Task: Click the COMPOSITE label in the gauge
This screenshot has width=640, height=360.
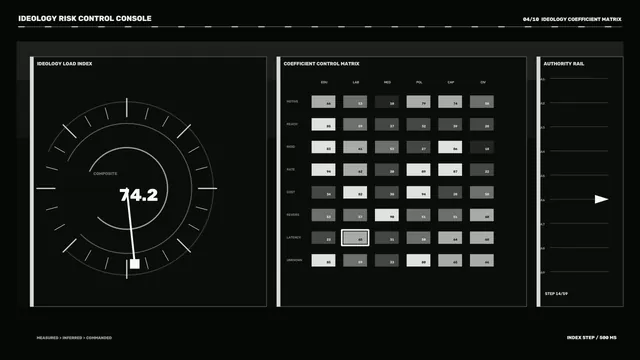Action: click(105, 173)
